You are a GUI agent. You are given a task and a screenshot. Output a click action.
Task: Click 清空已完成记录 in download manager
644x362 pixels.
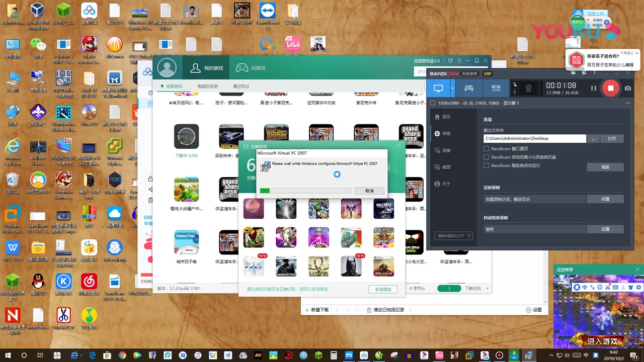(x=385, y=310)
